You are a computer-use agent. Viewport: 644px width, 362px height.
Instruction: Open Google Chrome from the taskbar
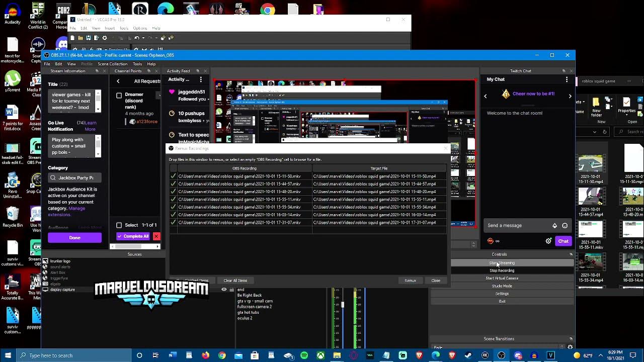coord(222,355)
